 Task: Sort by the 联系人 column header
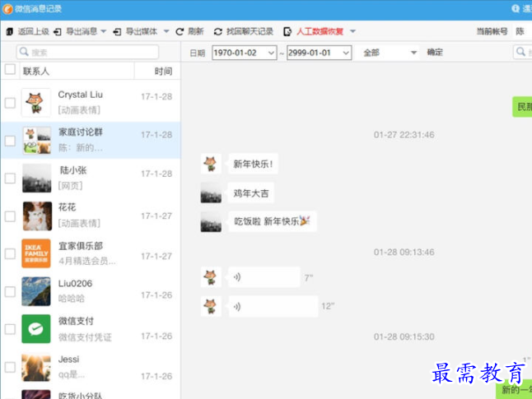[36, 72]
